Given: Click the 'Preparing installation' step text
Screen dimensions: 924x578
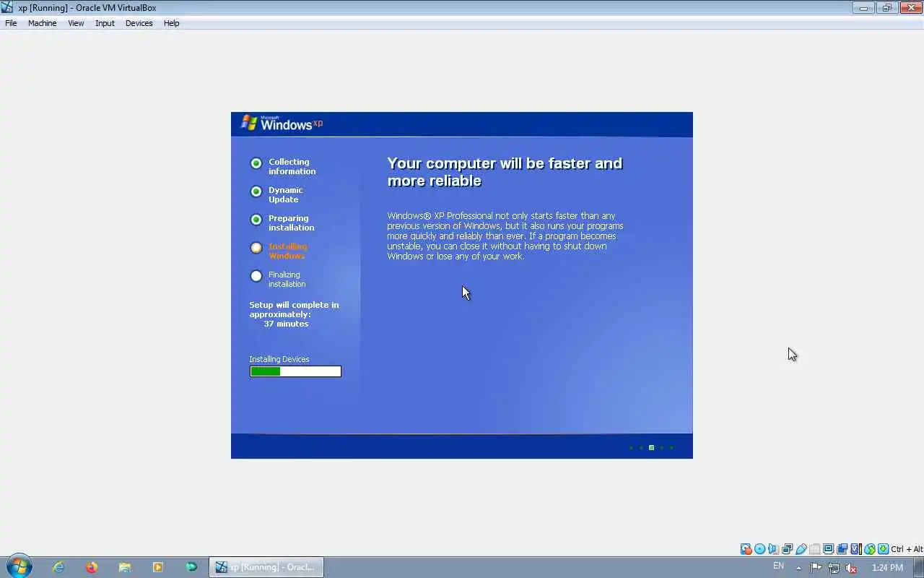Looking at the screenshot, I should click(292, 223).
